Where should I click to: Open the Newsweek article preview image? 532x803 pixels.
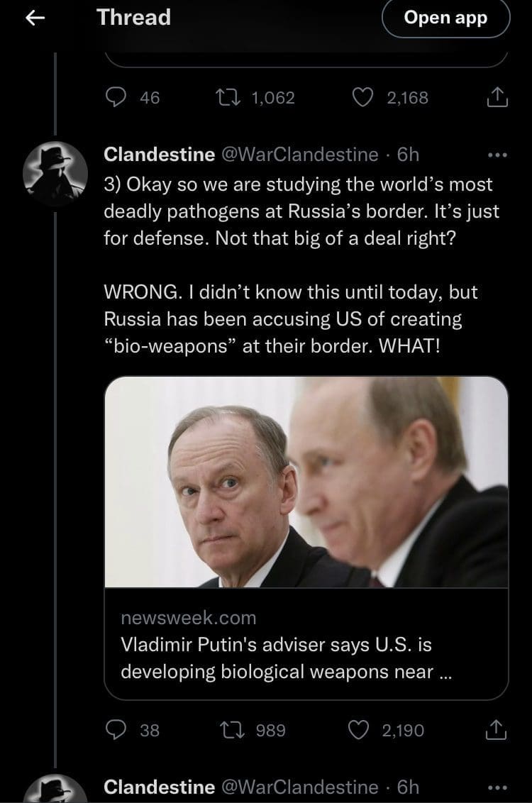(306, 482)
